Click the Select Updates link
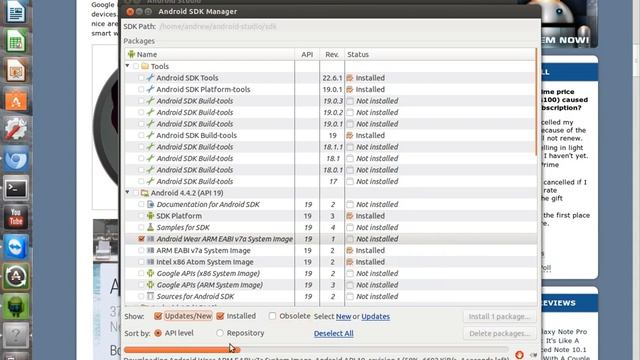 click(376, 316)
